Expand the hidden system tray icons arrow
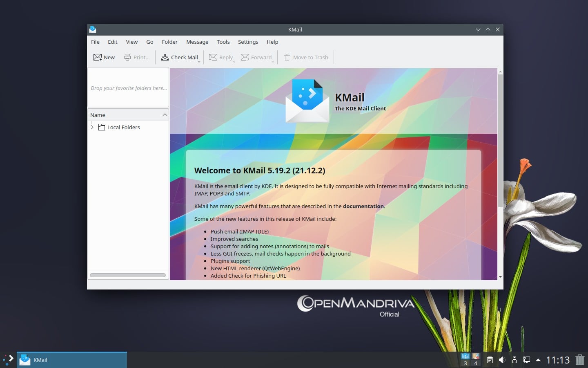 coord(537,360)
